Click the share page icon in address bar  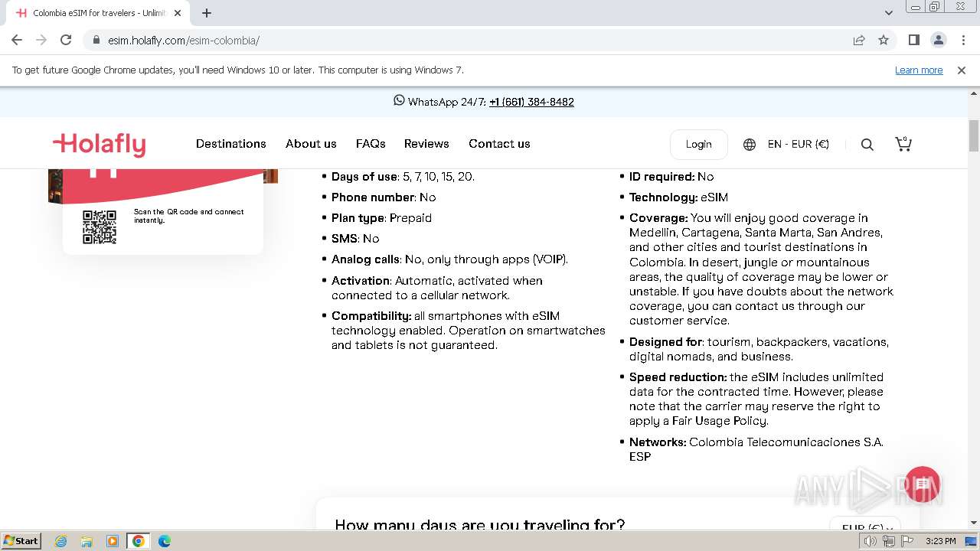coord(859,40)
